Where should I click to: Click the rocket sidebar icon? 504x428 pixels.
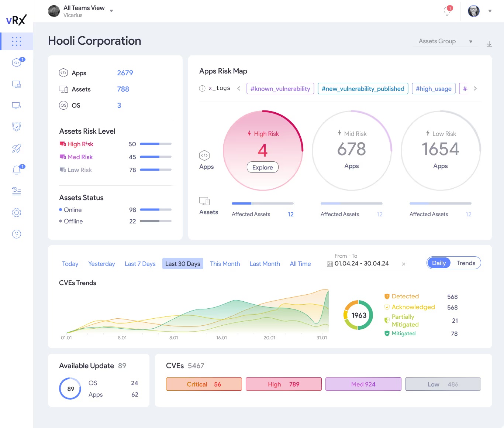(x=17, y=148)
